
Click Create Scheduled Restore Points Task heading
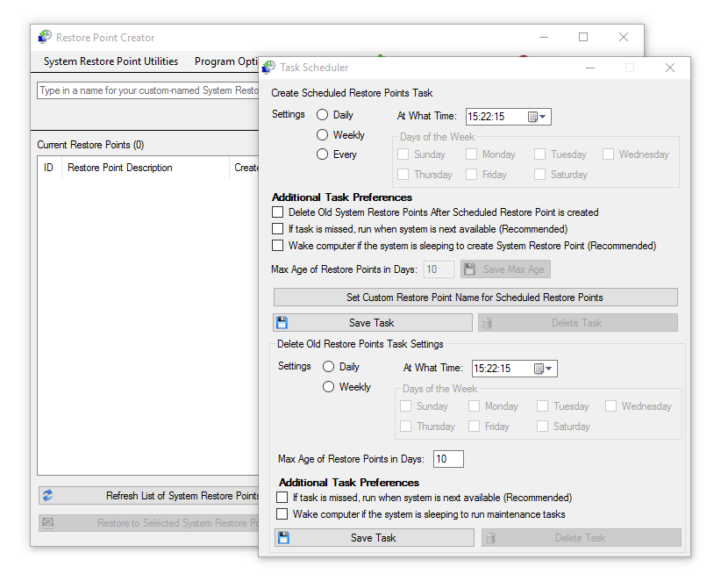tap(352, 93)
